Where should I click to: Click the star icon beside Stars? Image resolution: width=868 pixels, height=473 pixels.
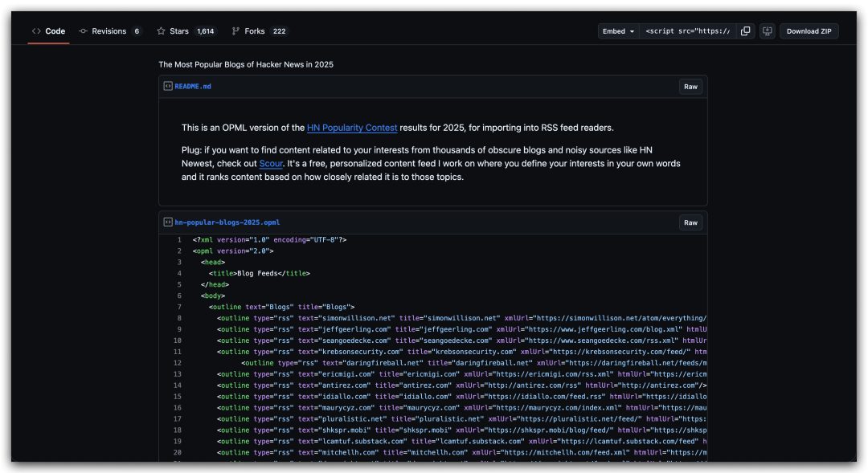click(161, 31)
